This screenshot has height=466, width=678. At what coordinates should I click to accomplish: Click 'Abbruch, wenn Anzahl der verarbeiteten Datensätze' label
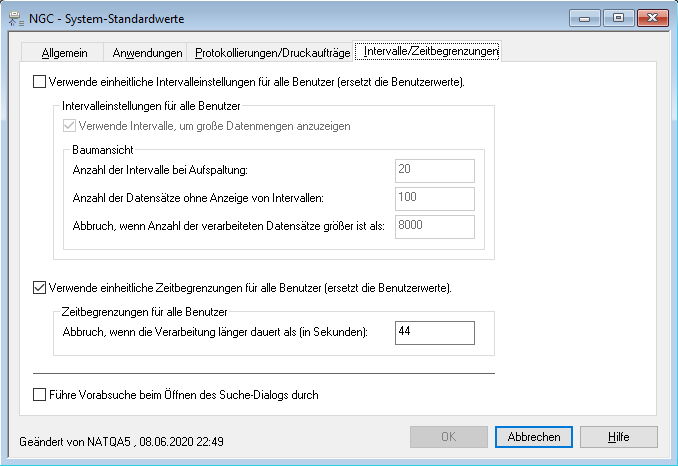click(x=228, y=226)
